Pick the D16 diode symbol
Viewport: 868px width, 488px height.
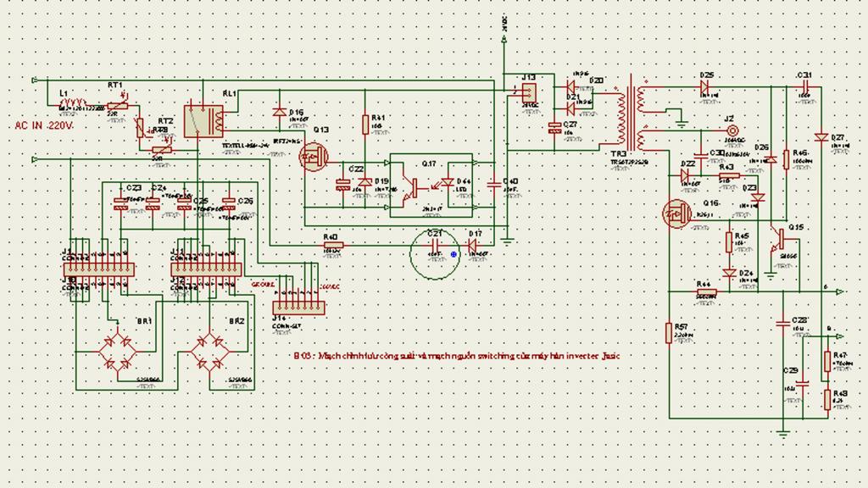click(280, 113)
